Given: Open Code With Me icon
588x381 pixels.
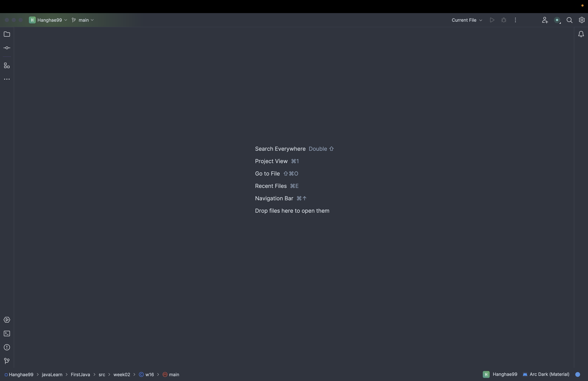Looking at the screenshot, I should (545, 20).
